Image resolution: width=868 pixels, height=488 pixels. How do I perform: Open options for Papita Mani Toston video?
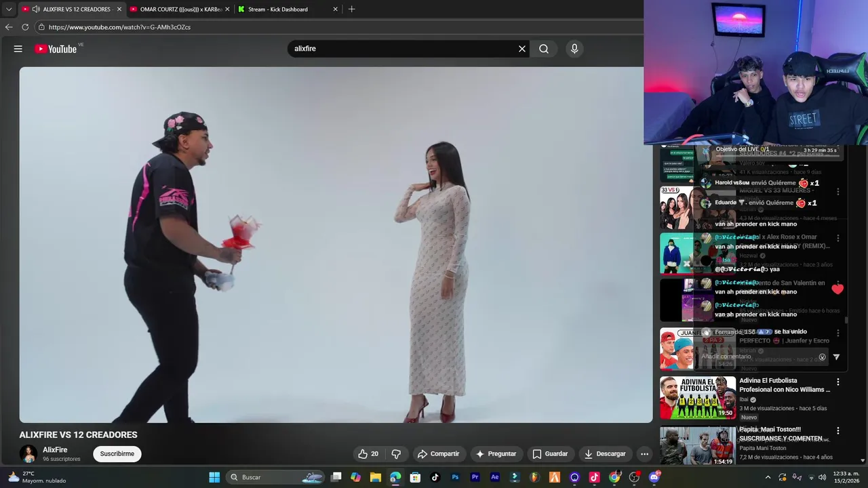click(x=837, y=431)
